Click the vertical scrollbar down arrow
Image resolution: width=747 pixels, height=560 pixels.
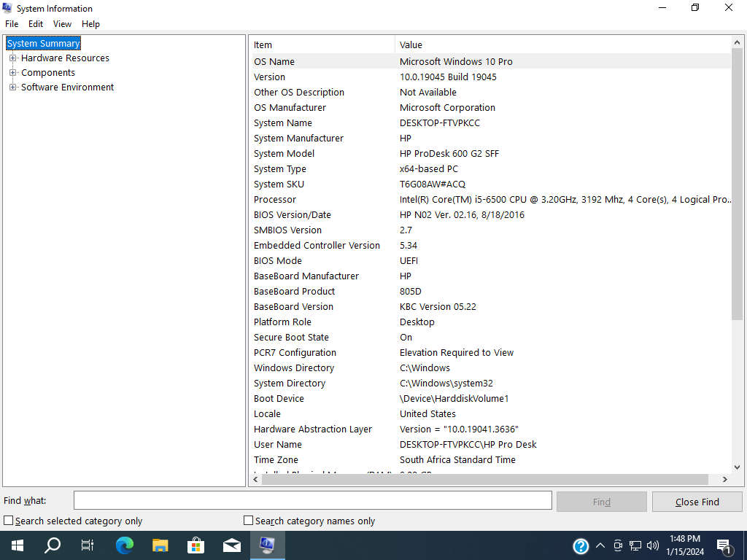pyautogui.click(x=737, y=467)
